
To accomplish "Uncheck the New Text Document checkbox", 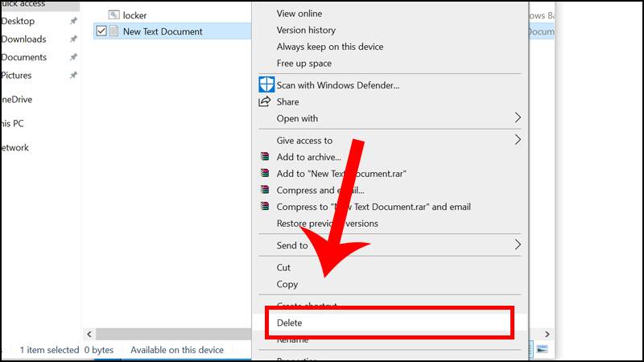I will coord(101,31).
